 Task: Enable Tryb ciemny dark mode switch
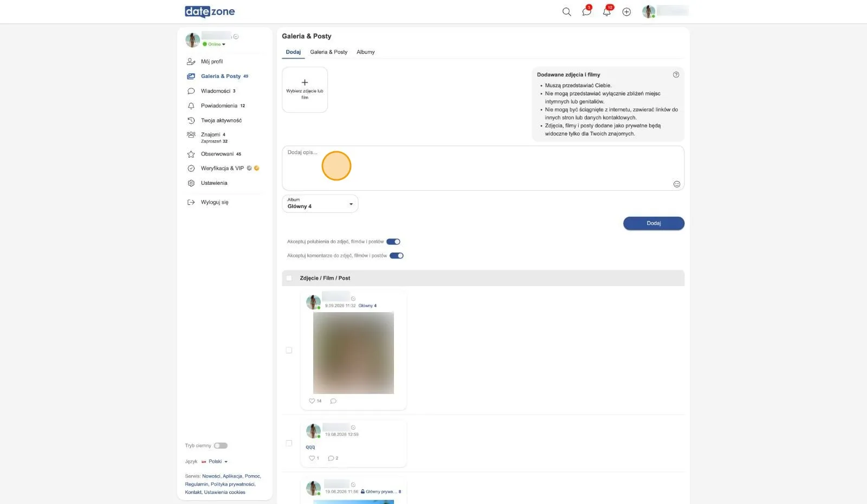pos(221,445)
